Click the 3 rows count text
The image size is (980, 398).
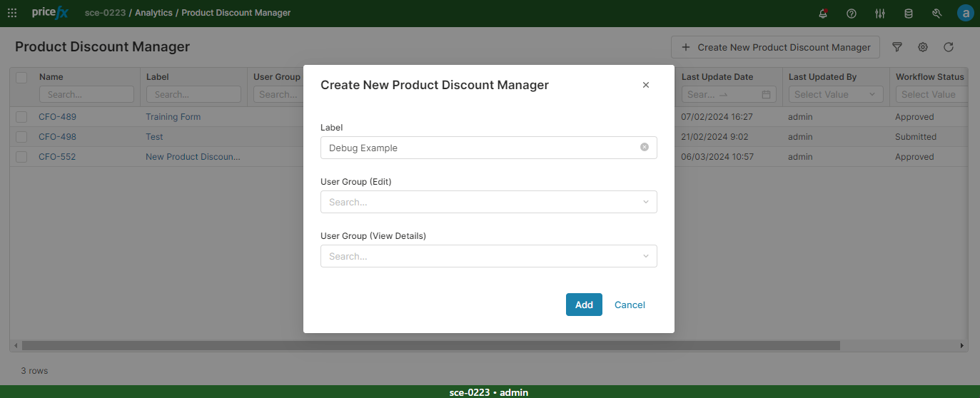34,371
